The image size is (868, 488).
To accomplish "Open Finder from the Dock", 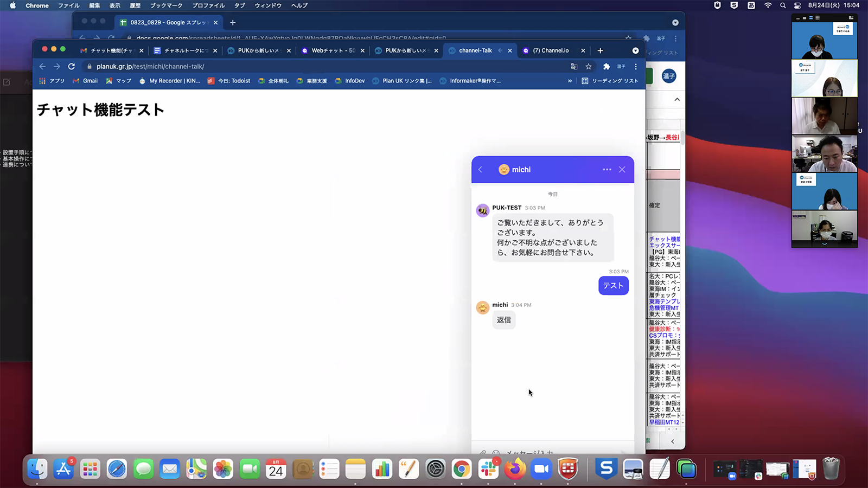I will (x=37, y=469).
